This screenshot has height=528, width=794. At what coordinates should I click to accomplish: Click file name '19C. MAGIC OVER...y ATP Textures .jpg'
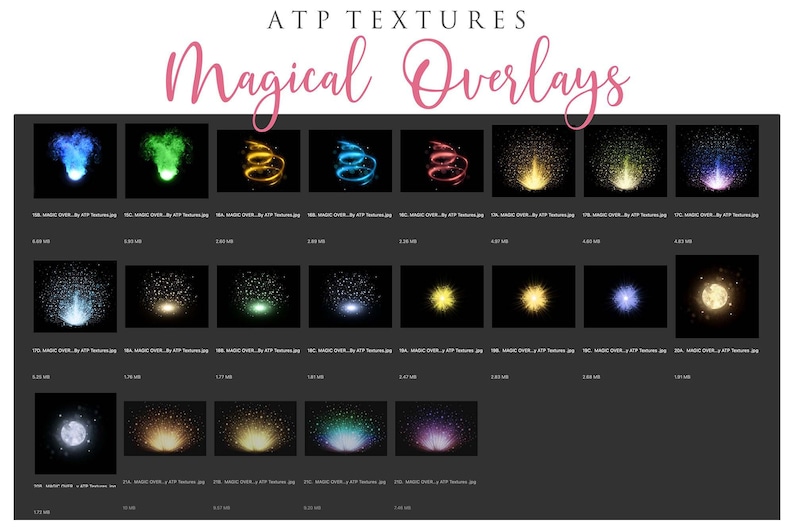624,350
